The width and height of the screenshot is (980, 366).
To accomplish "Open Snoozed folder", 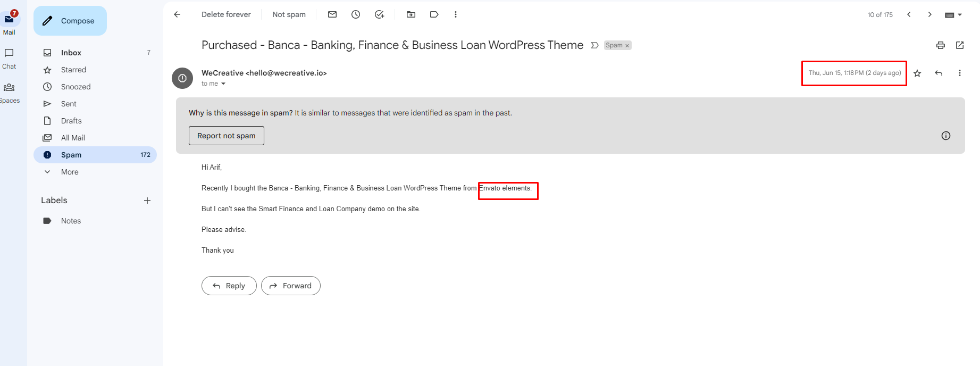I will [95, 87].
